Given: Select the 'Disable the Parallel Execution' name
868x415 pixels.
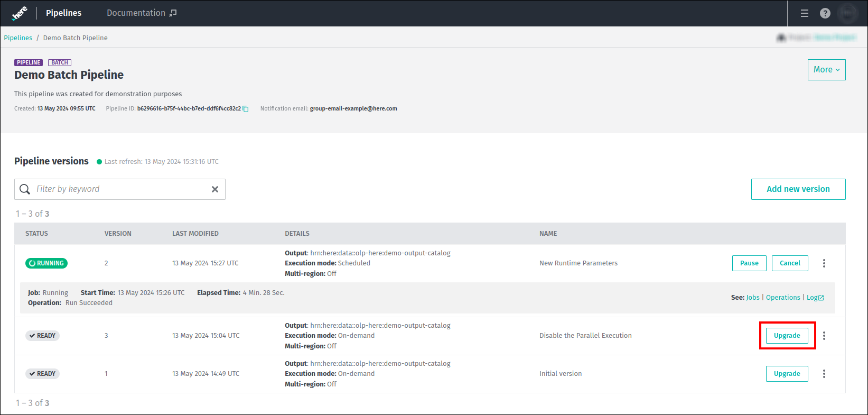Looking at the screenshot, I should pyautogui.click(x=585, y=336).
